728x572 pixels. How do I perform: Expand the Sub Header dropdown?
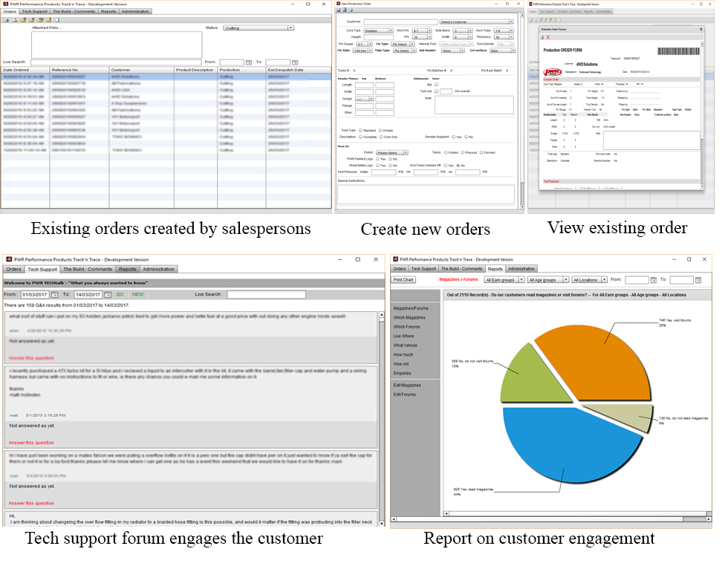point(453,51)
